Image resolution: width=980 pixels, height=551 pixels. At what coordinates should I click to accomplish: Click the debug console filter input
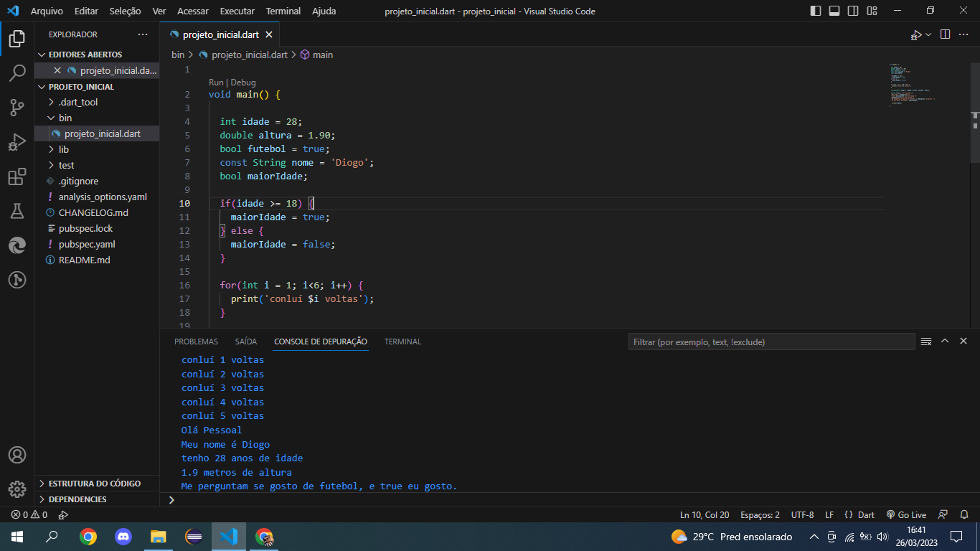tap(771, 342)
